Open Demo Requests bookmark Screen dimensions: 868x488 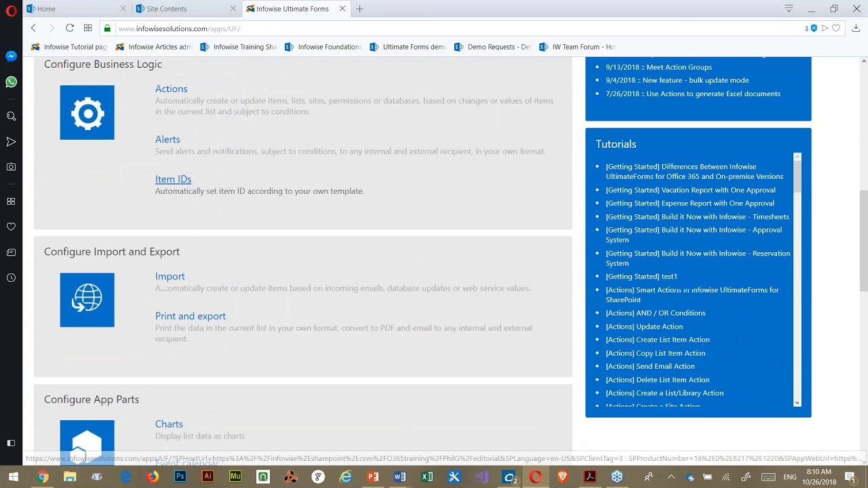[x=493, y=47]
